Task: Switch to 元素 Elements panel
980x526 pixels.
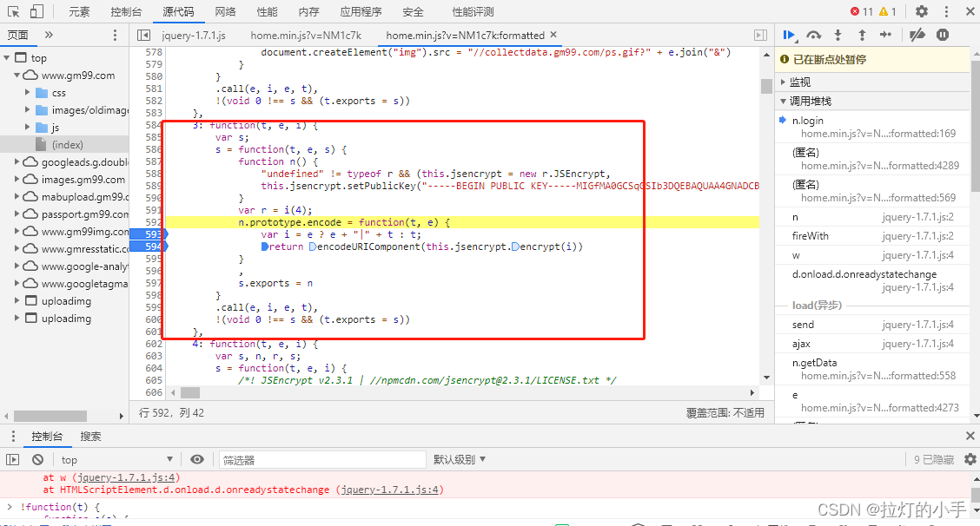Action: click(x=79, y=12)
